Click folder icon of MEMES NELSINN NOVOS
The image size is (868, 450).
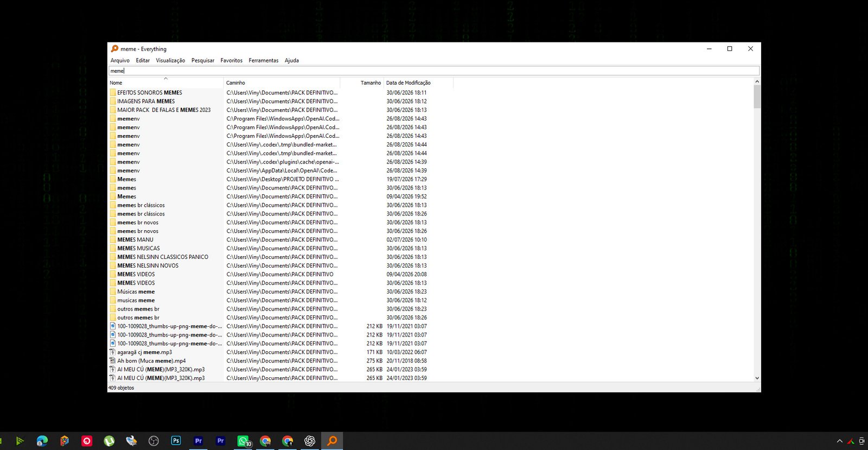(x=113, y=266)
